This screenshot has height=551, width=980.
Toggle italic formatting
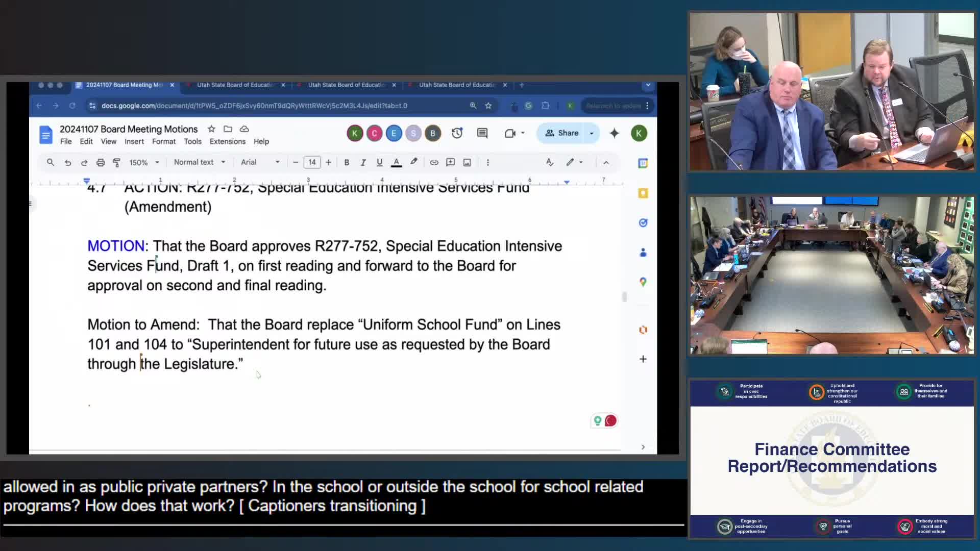point(363,162)
